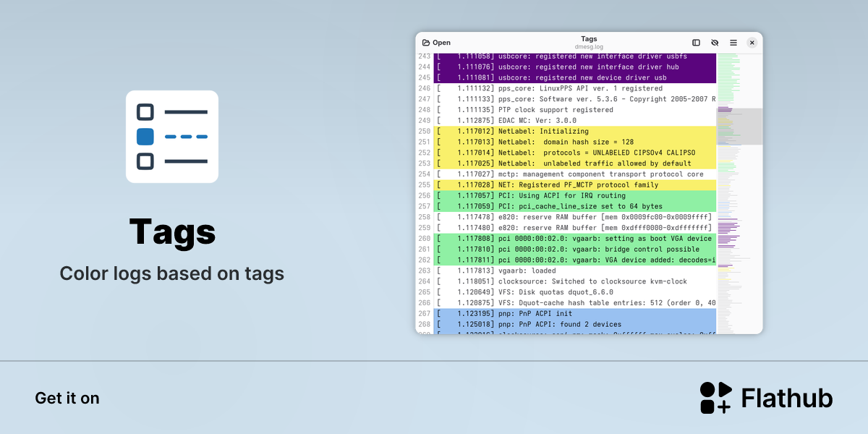Image resolution: width=868 pixels, height=434 pixels.
Task: Select purple line usbcore hub driver
Action: (575, 67)
